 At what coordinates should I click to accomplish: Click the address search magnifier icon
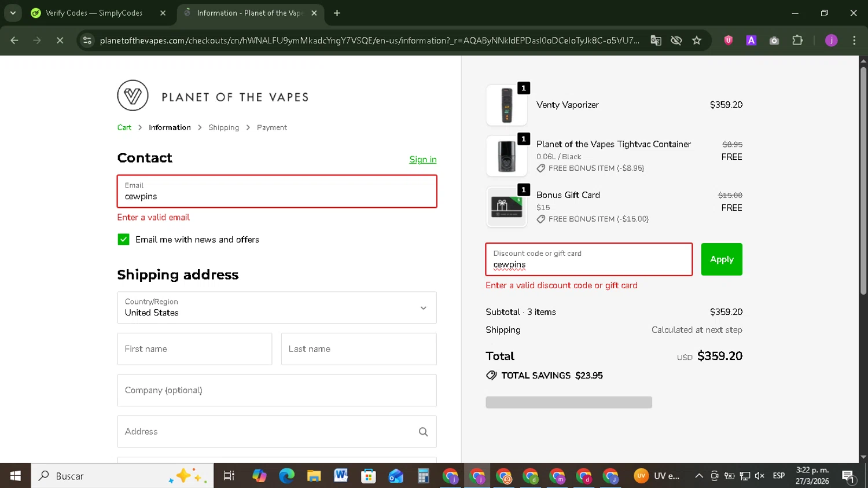tap(423, 432)
